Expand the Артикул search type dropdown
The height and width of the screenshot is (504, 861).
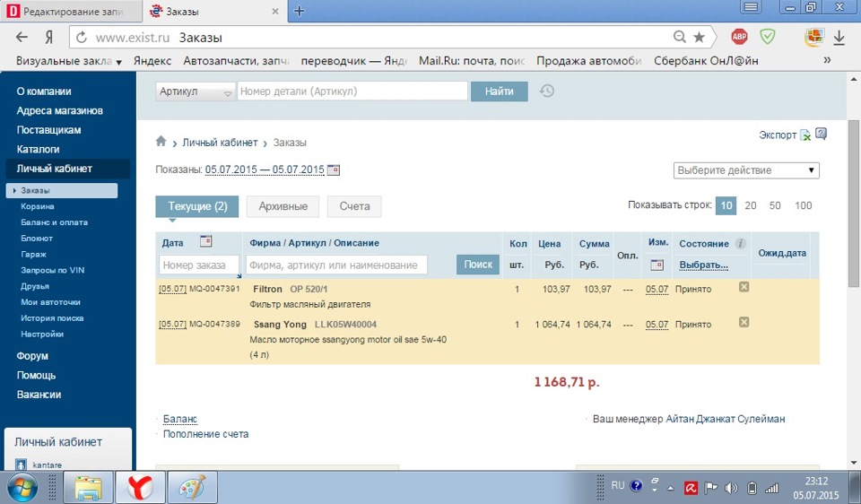[x=195, y=91]
